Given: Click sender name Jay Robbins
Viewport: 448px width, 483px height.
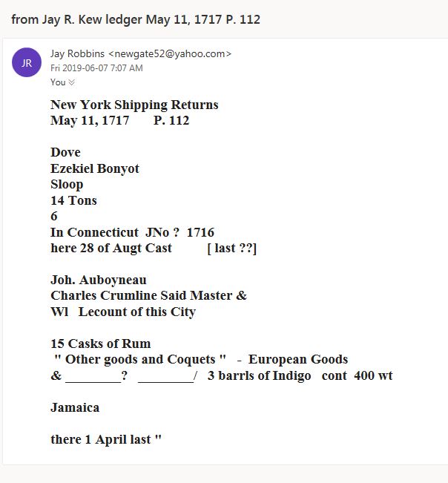Looking at the screenshot, I should 77,53.
